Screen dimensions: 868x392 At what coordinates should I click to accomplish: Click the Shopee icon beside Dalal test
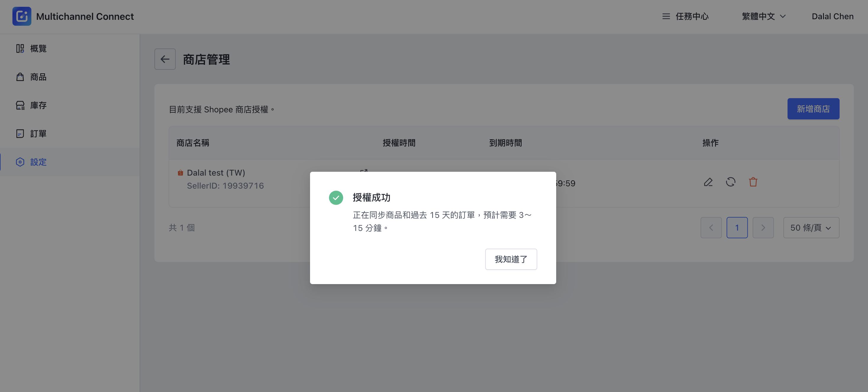(x=180, y=173)
